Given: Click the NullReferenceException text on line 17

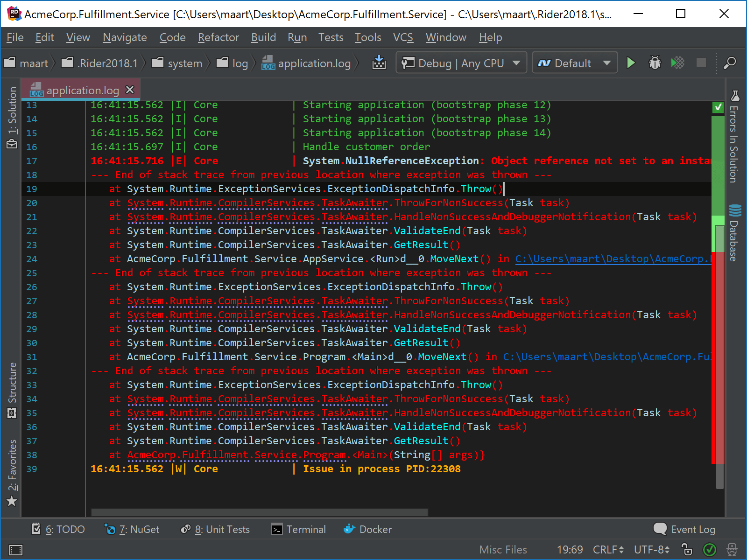Looking at the screenshot, I should pos(391,161).
